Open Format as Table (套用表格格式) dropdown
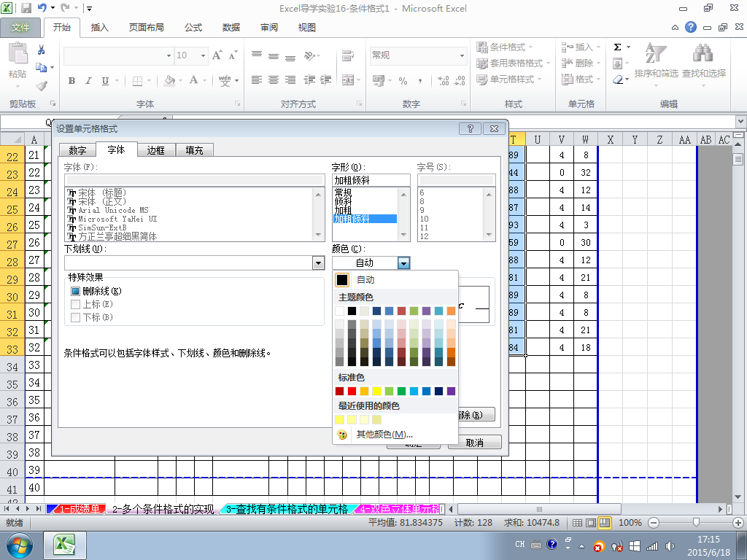 [x=514, y=63]
